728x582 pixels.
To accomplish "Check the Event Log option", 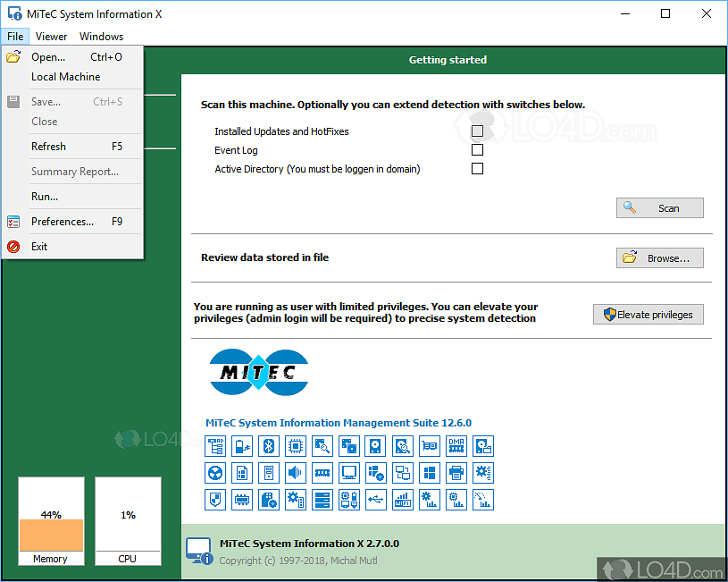I will point(477,149).
